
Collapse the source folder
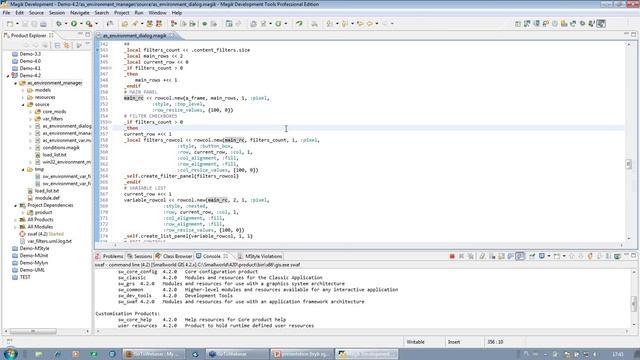pyautogui.click(x=23, y=104)
